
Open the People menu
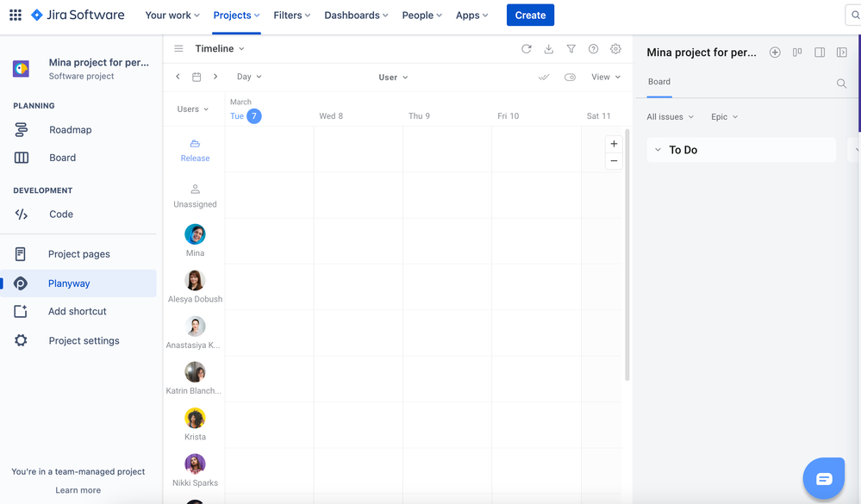pos(421,16)
